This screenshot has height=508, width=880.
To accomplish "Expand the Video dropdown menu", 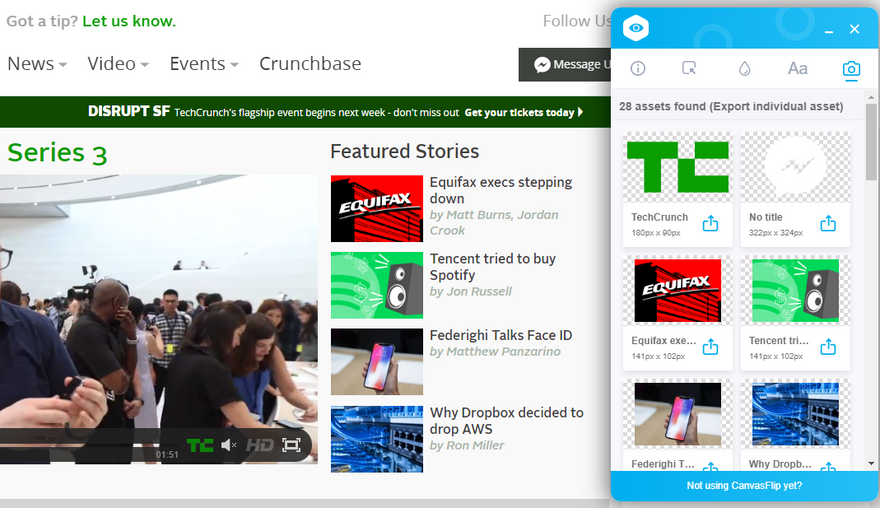I will pos(118,64).
